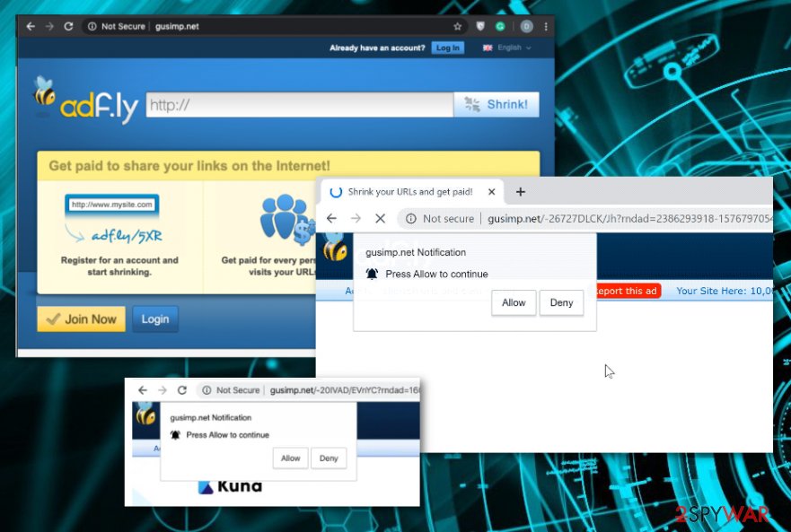Click the Shrink! button
The height and width of the screenshot is (532, 791).
(x=497, y=104)
